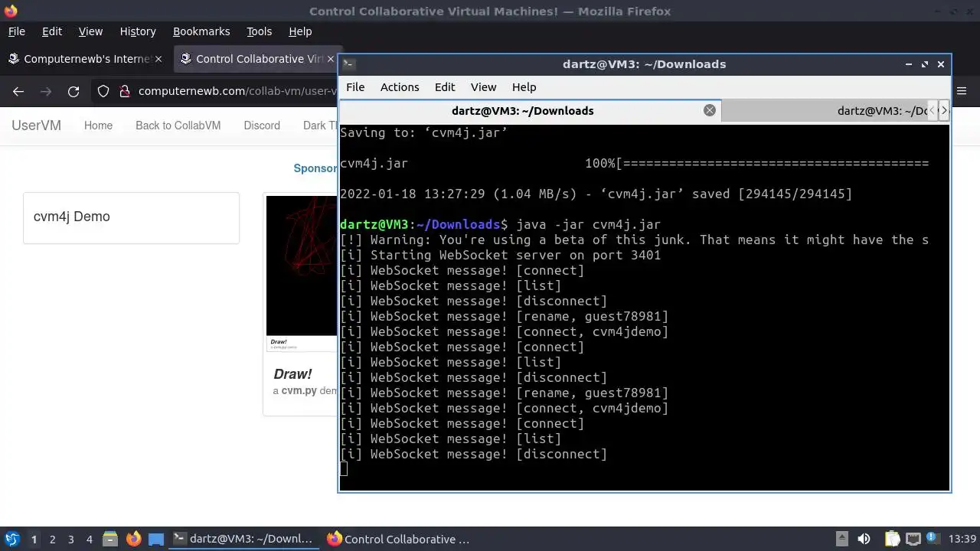The image size is (980, 551).
Task: Switch to workspace 3
Action: tap(70, 539)
